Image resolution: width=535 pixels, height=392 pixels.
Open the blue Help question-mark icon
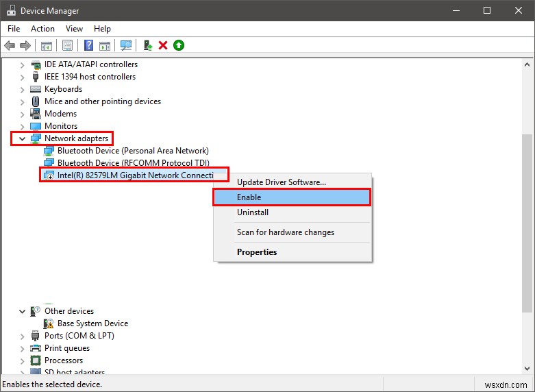pos(89,45)
